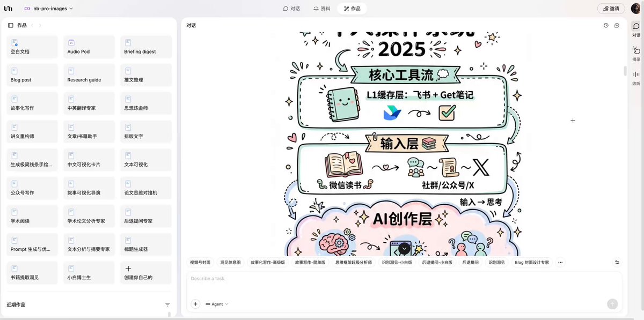
Task: Click the sort icon next to 近期作品
Action: (167, 304)
